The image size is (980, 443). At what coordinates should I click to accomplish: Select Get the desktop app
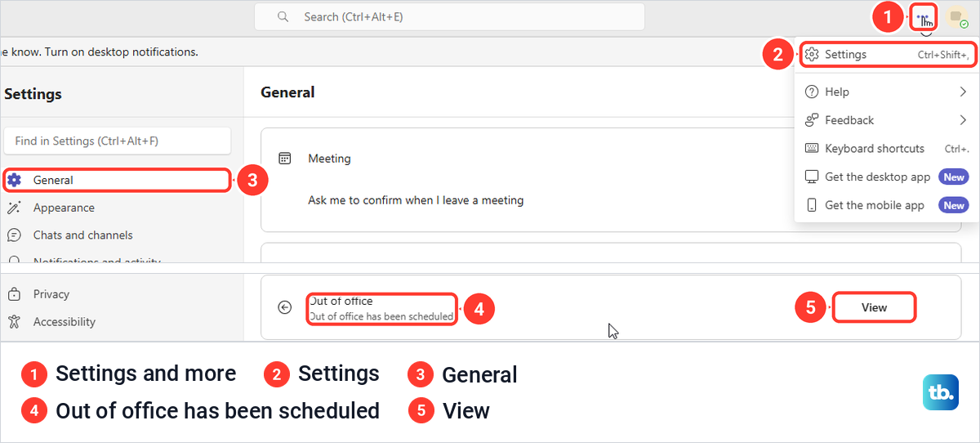tap(886, 177)
